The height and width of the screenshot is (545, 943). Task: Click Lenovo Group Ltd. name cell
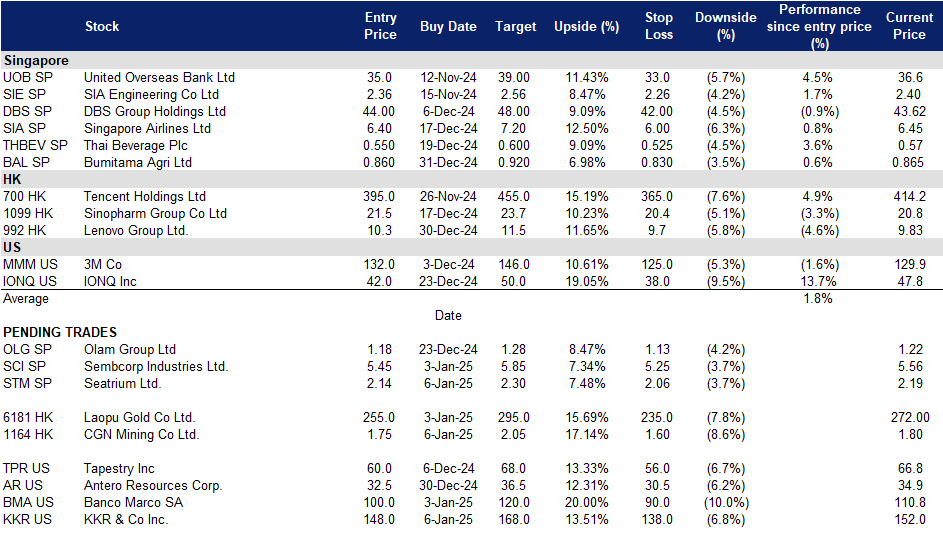(x=136, y=230)
